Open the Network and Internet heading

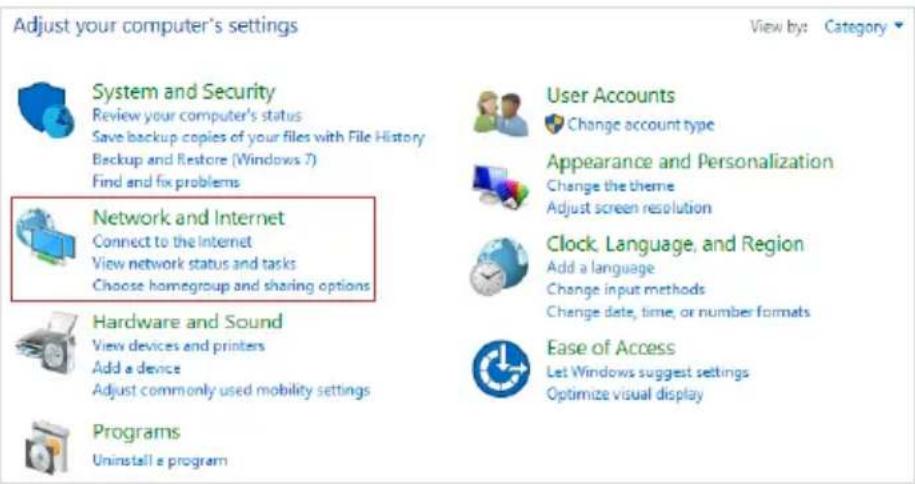click(x=188, y=218)
